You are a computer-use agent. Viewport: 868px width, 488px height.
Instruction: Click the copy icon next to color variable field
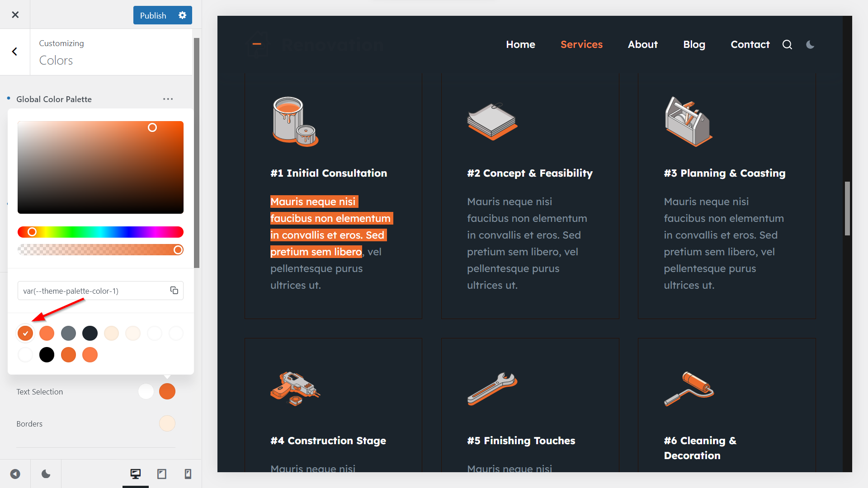tap(175, 290)
